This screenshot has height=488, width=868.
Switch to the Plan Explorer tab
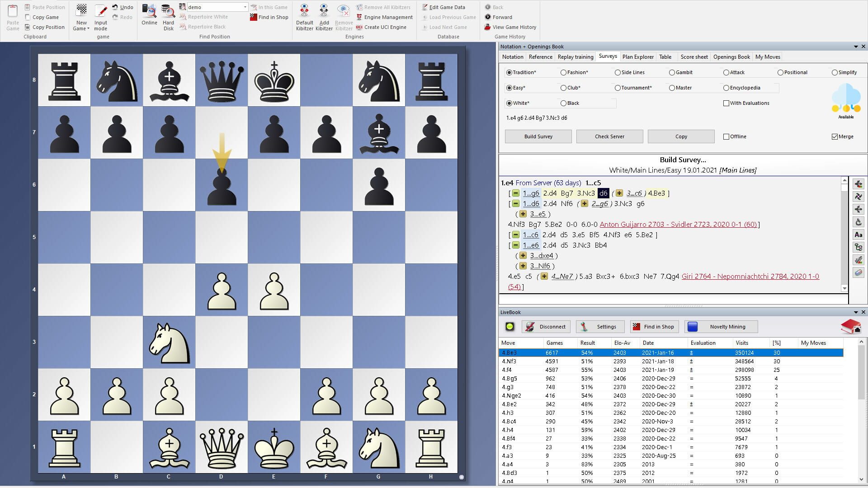click(638, 57)
